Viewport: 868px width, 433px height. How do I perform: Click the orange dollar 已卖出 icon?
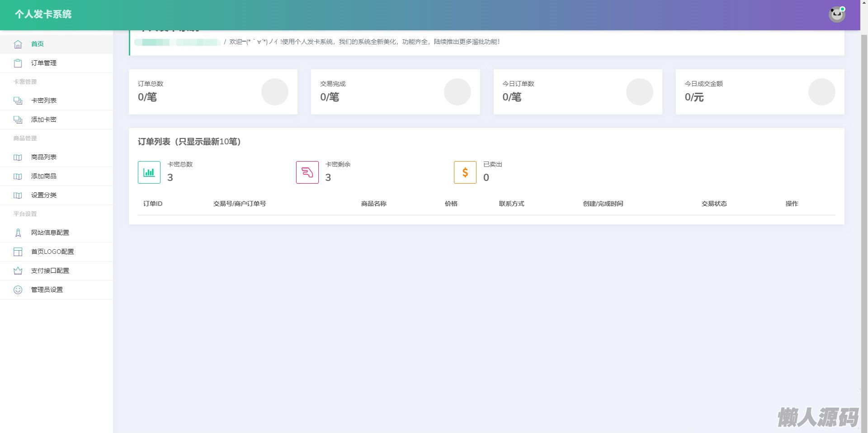point(465,172)
